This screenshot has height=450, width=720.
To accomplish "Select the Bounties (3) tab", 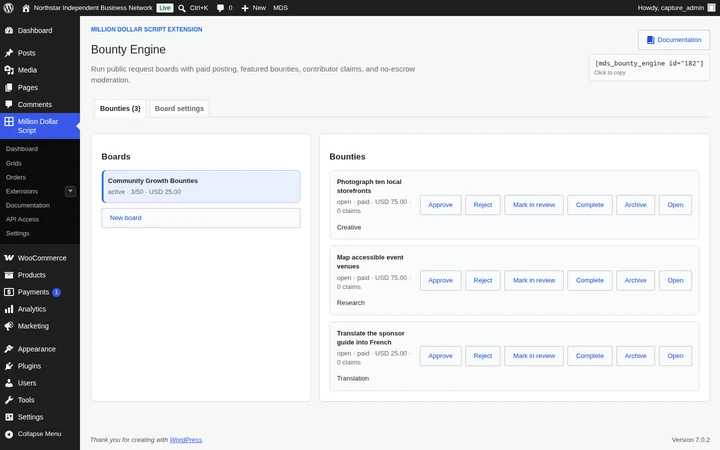I will click(120, 108).
